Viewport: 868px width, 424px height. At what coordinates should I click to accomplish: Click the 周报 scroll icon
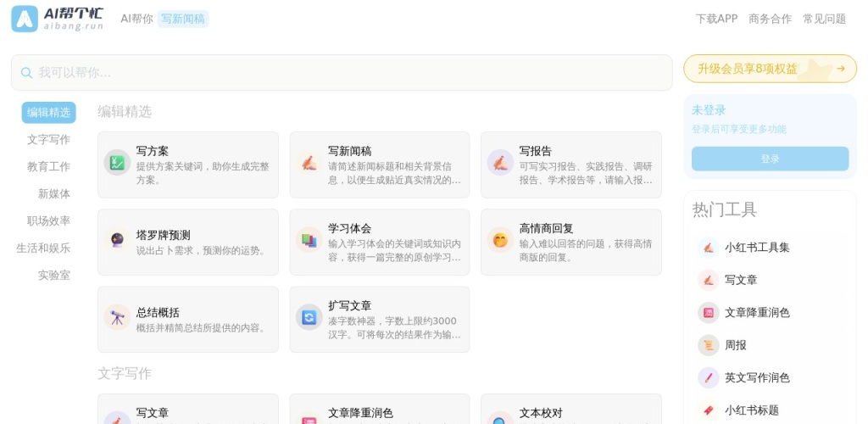pos(709,345)
